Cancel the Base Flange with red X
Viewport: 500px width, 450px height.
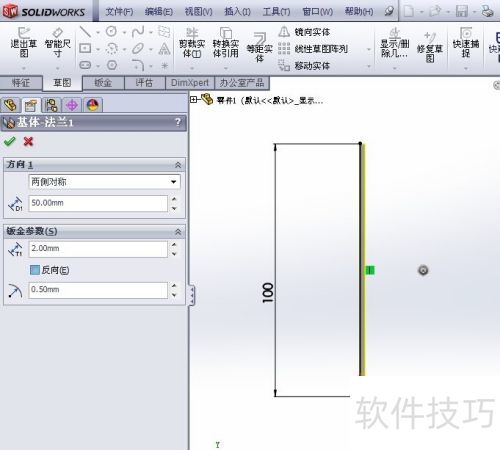(x=28, y=141)
